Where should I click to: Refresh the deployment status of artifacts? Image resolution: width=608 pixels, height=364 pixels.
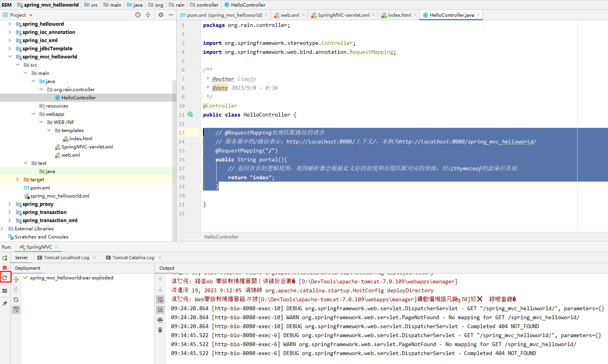[16, 300]
